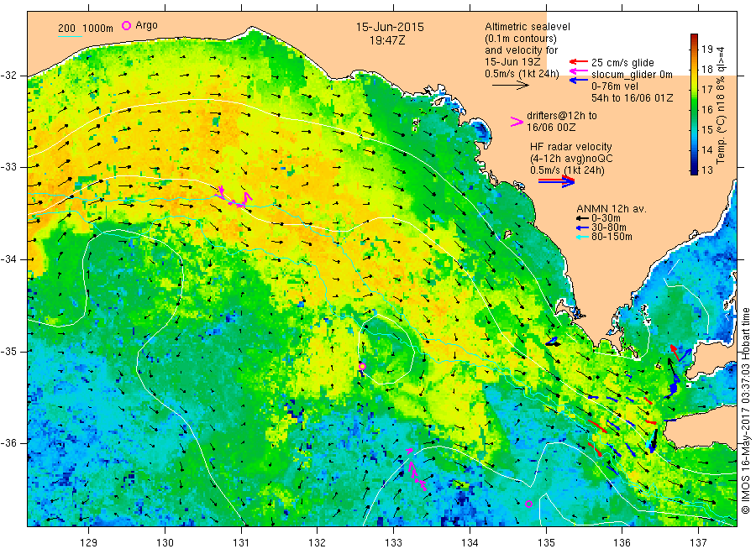Image resolution: width=756 pixels, height=554 pixels.
Task: Click the magenta drifters chevron symbol
Action: (517, 122)
